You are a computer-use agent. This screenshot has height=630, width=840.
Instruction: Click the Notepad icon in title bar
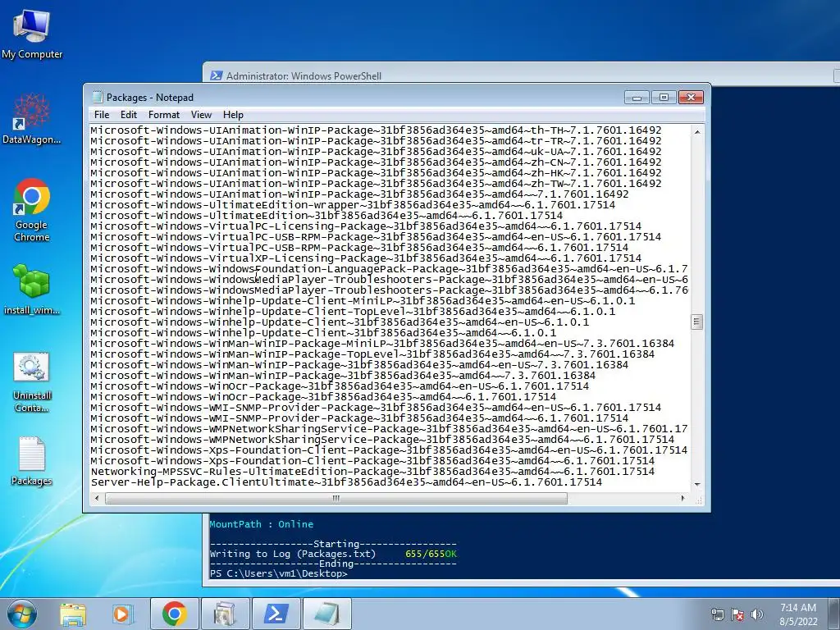pos(97,97)
